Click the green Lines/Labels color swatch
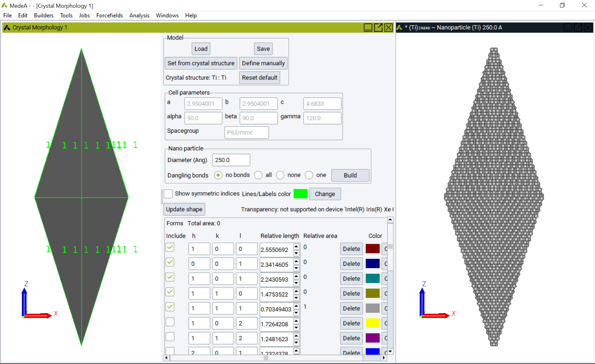 coord(300,193)
